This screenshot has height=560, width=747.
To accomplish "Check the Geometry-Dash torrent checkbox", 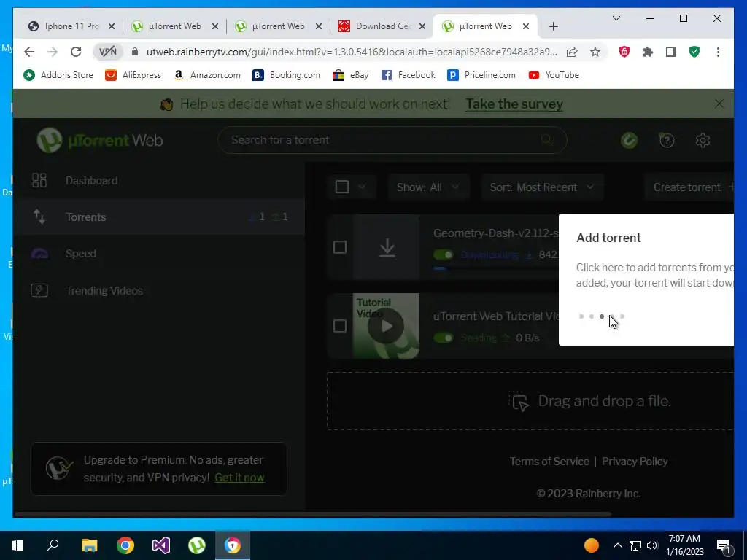I will coord(340,247).
